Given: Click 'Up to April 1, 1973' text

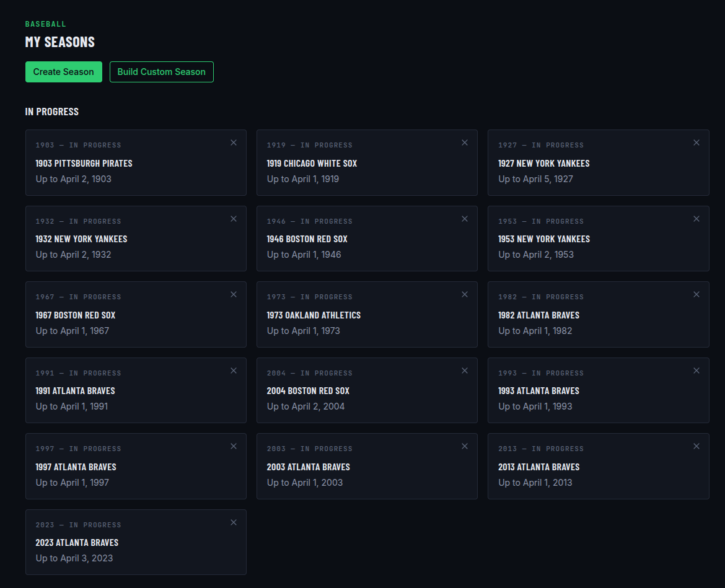Looking at the screenshot, I should pos(303,331).
